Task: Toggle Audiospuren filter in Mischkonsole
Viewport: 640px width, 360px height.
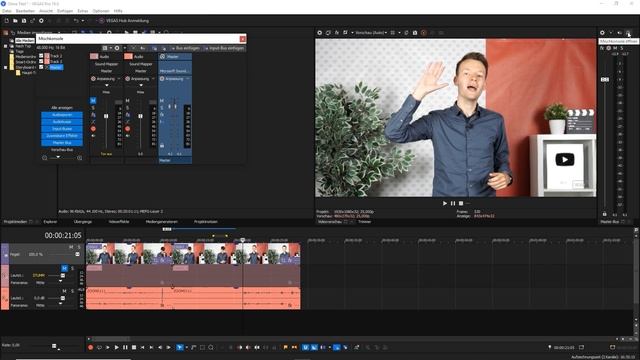Action: coord(62,115)
